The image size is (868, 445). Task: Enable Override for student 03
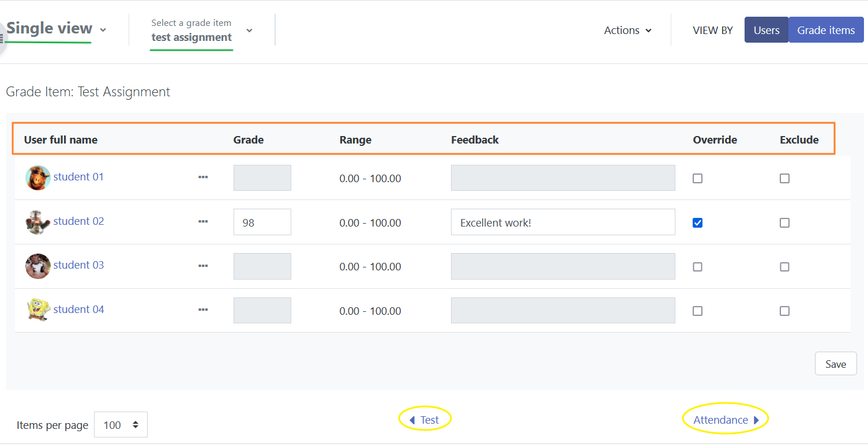pos(697,267)
